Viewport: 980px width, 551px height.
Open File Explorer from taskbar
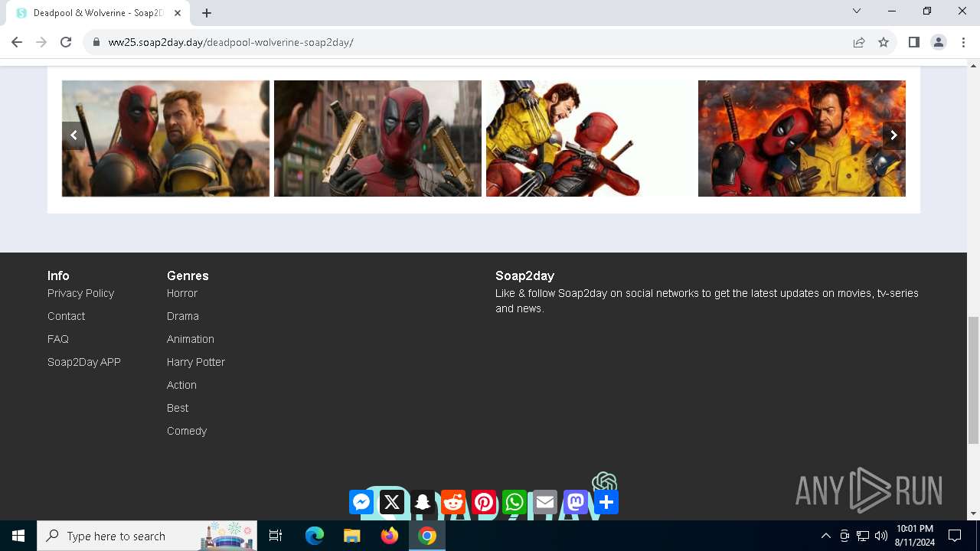coord(351,536)
